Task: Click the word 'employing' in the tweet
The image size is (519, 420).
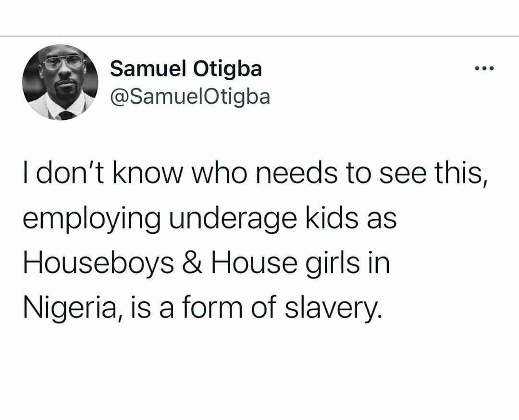Action: [x=92, y=219]
